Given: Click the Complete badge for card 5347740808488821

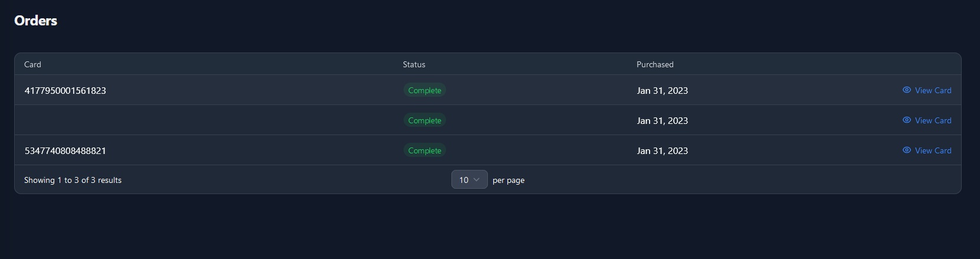Looking at the screenshot, I should (425, 150).
